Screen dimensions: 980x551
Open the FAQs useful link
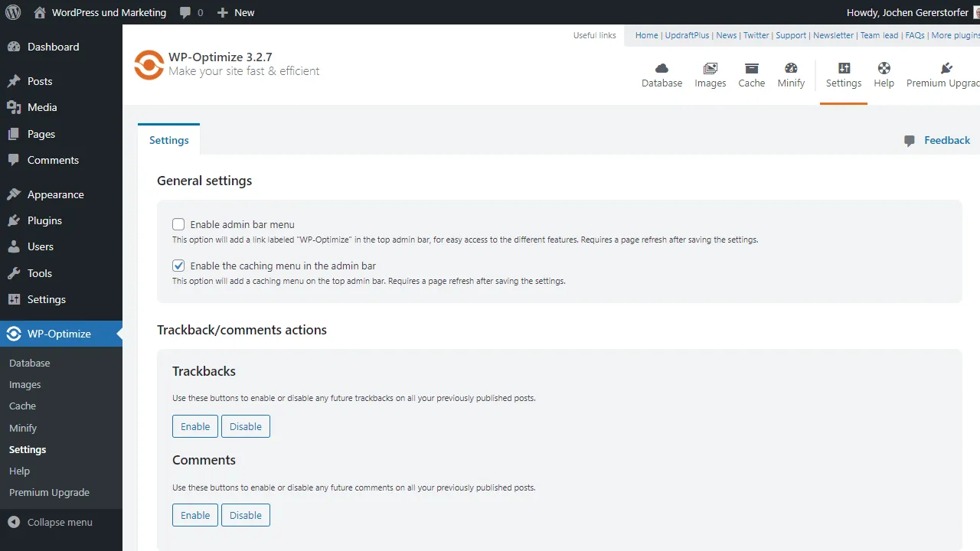(x=915, y=35)
